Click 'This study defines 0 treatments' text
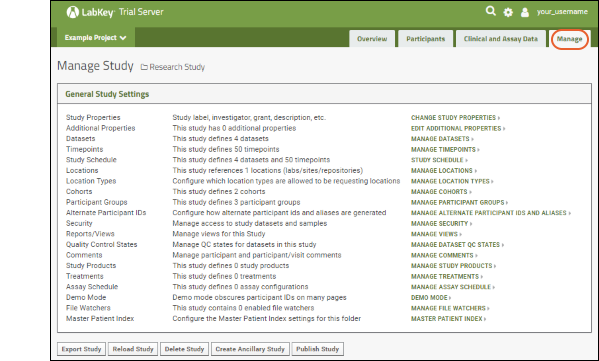Screen dimensions: 599x361 pos(224,276)
